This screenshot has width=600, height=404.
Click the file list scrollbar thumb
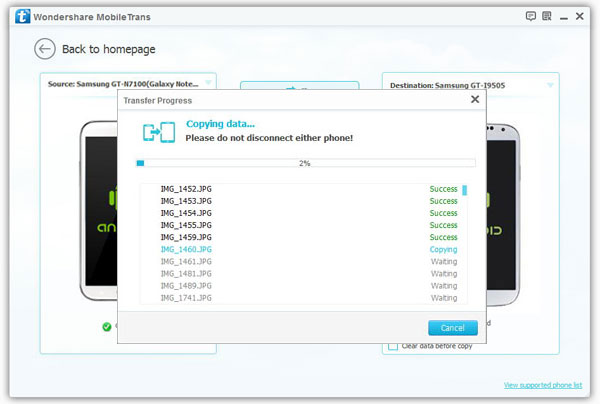tap(465, 190)
